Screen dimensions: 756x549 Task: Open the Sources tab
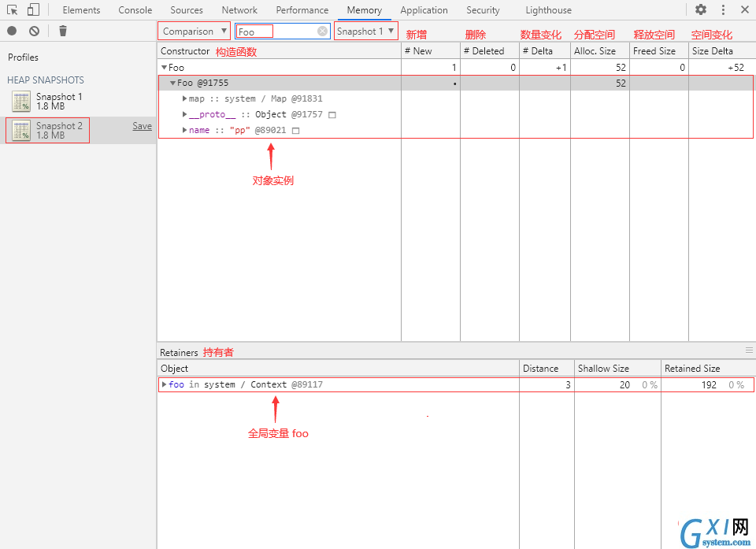point(187,9)
